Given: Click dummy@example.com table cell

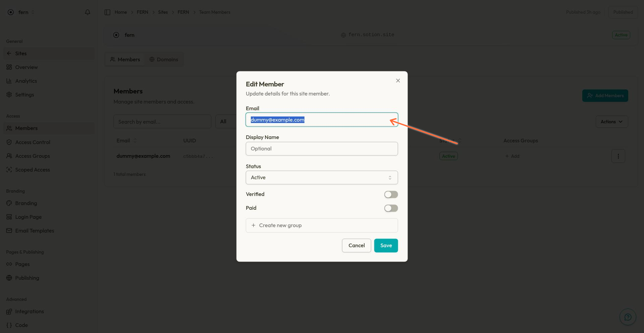Looking at the screenshot, I should (143, 156).
